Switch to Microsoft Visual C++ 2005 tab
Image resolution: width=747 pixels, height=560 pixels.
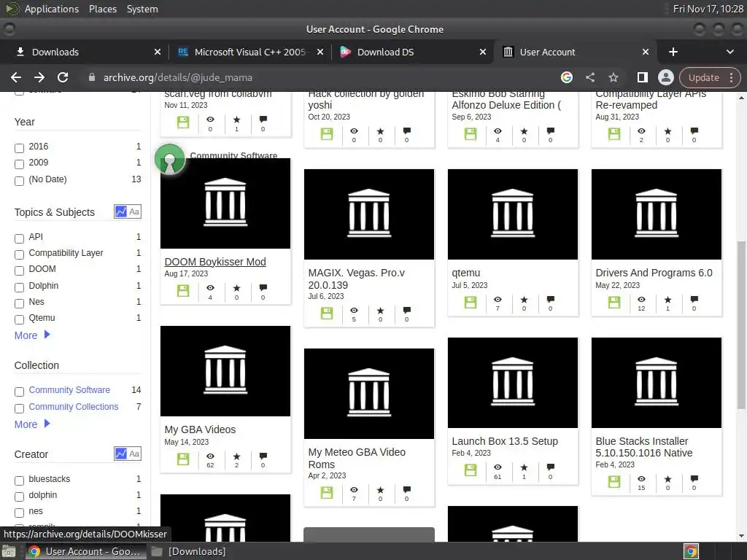click(249, 52)
